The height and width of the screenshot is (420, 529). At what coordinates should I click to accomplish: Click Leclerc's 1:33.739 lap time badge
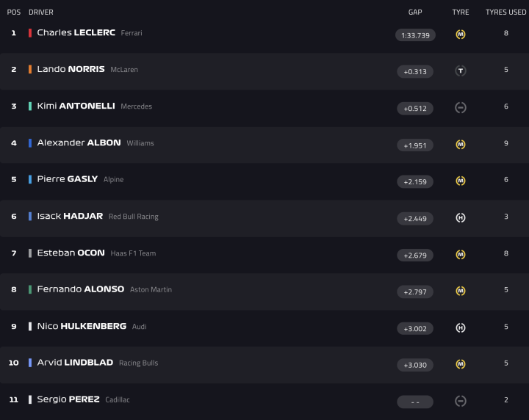(415, 35)
